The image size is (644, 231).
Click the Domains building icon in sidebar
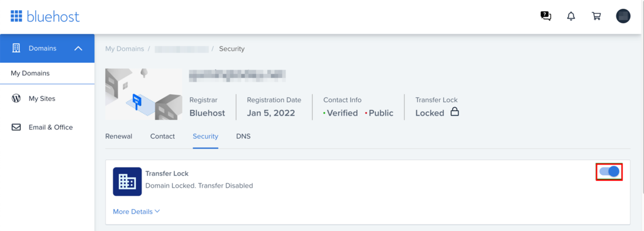(16, 48)
